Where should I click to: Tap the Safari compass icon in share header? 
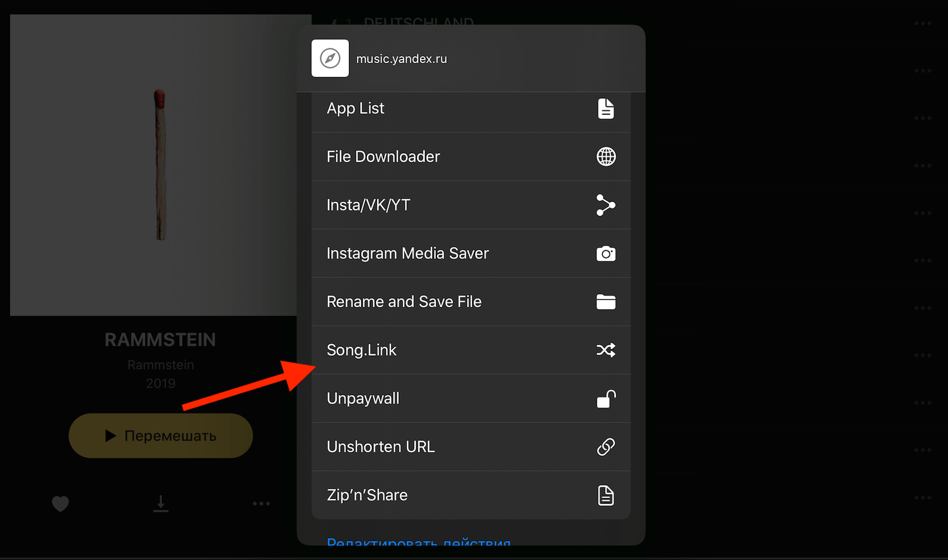330,58
